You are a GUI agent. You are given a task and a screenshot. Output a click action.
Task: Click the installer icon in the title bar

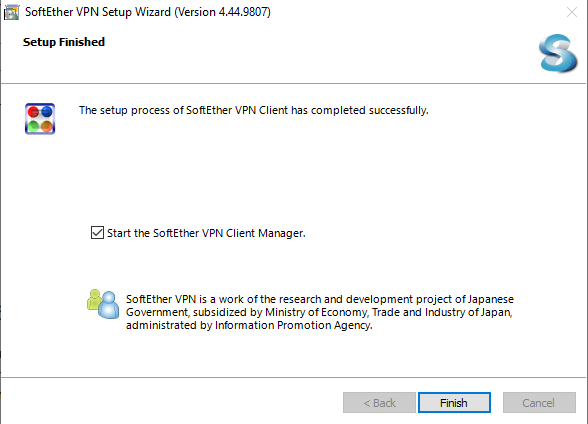(11, 12)
